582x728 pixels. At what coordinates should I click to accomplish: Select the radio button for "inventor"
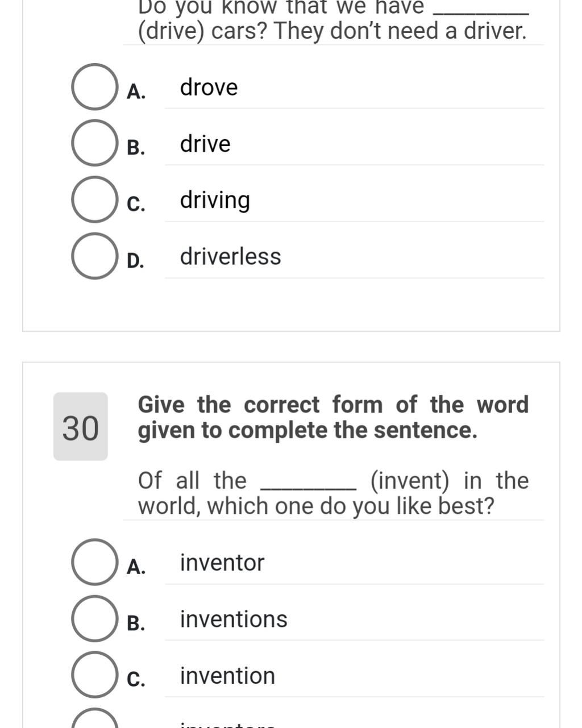click(94, 562)
